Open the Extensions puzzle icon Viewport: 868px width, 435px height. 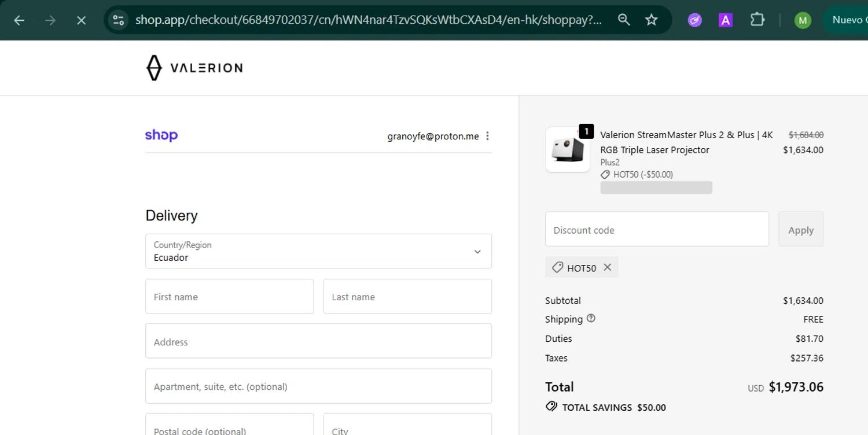click(x=757, y=20)
